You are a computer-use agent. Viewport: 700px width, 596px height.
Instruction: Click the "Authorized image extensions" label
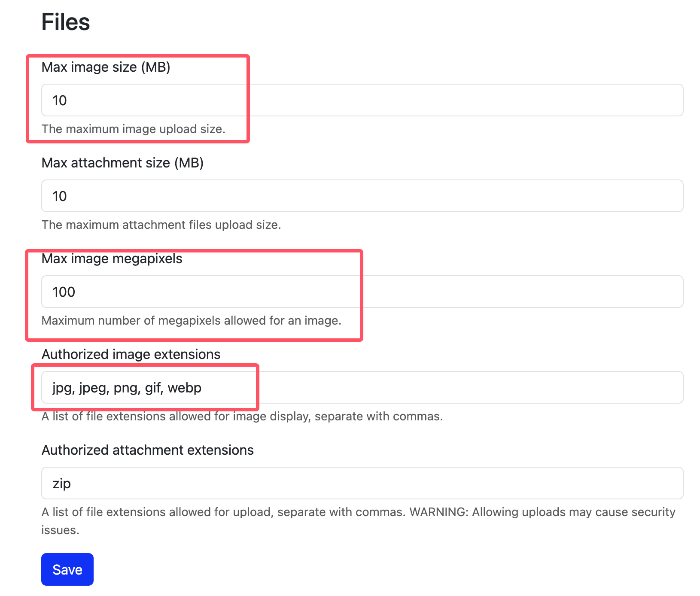coord(131,354)
